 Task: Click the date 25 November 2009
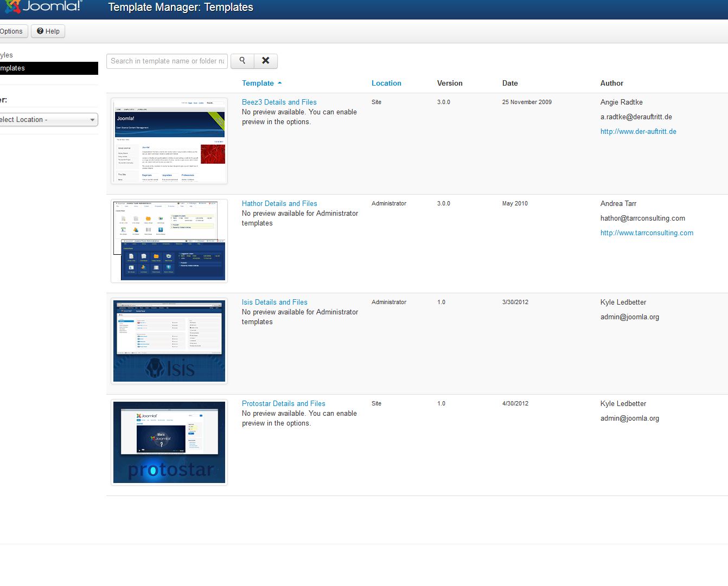click(x=527, y=102)
